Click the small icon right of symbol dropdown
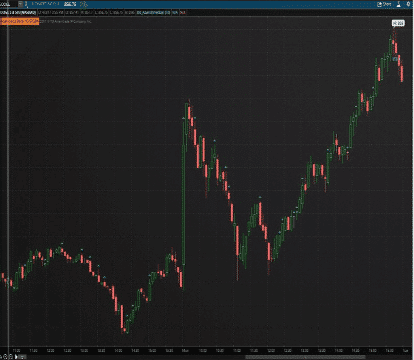 point(26,4)
